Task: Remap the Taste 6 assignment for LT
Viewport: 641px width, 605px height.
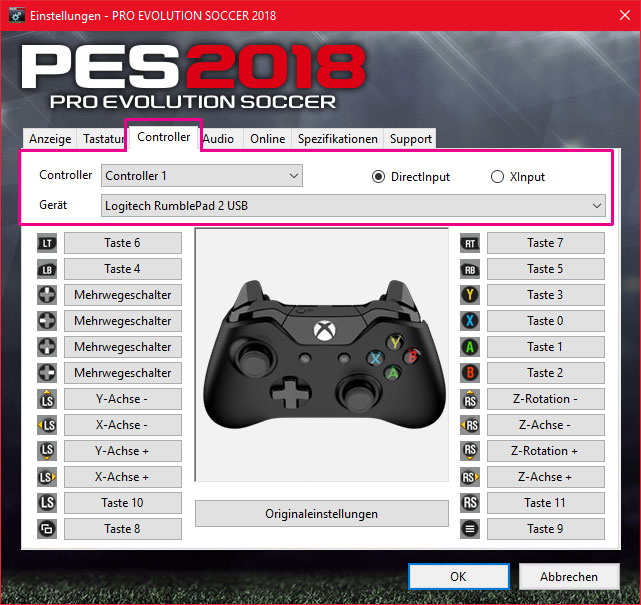Action: point(123,243)
